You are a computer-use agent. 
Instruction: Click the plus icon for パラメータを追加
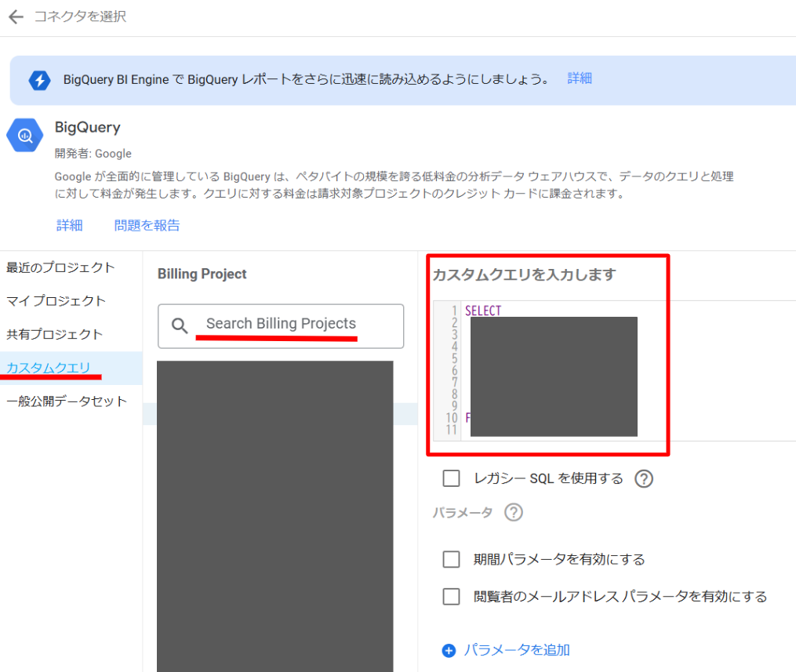(x=449, y=650)
